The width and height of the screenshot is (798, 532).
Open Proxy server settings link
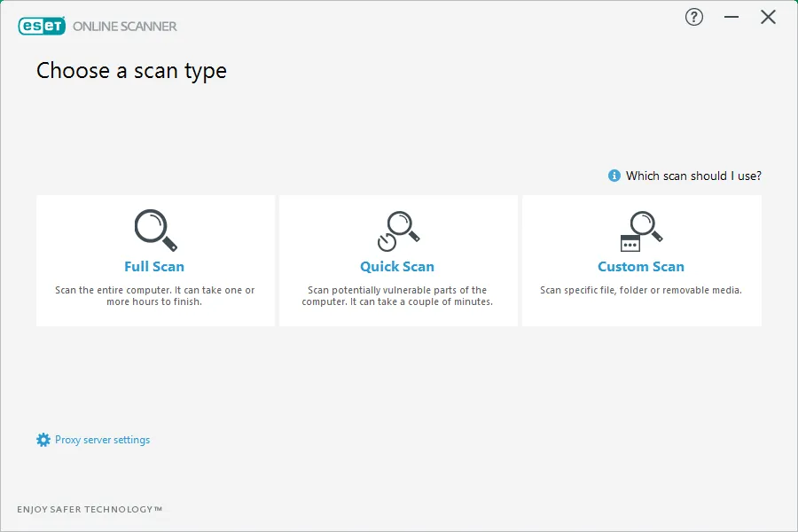point(102,440)
